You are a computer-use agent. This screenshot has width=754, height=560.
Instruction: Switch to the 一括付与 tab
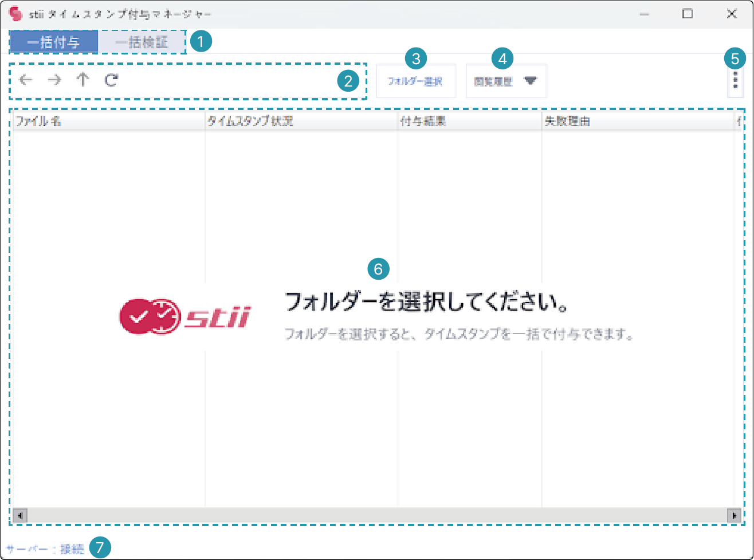(x=53, y=42)
